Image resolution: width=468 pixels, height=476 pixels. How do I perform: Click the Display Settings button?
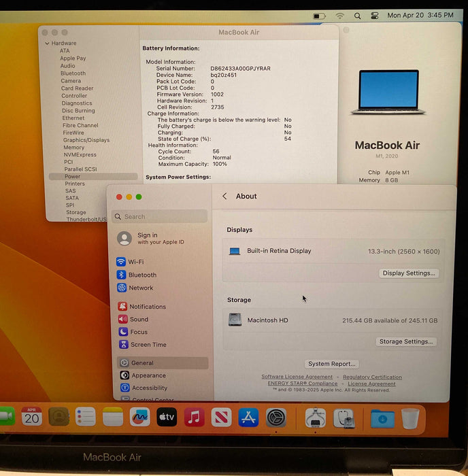409,273
